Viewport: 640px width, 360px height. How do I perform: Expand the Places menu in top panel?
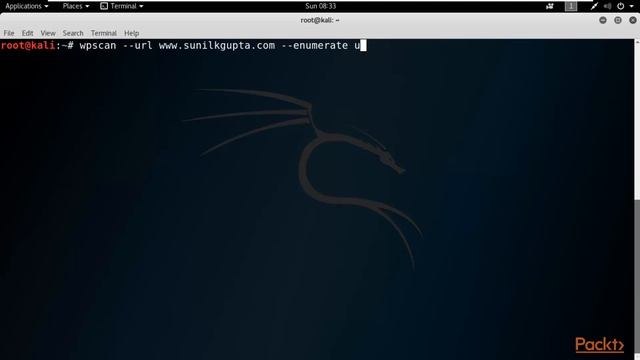(x=76, y=6)
